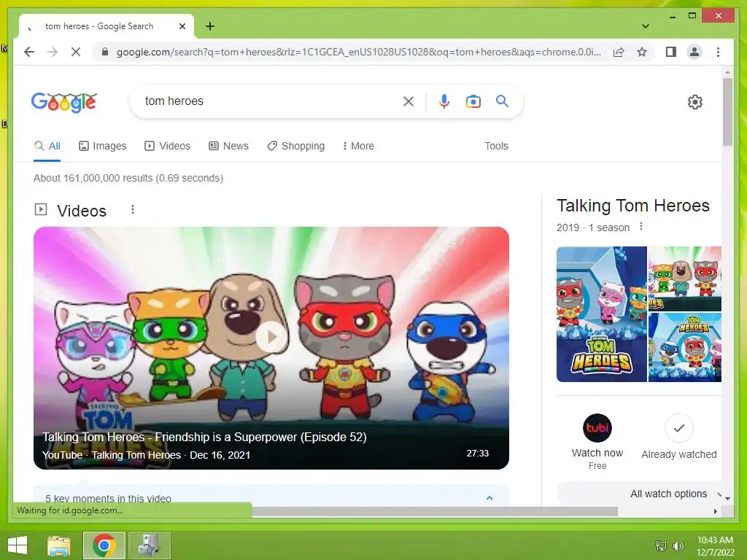Viewport: 747px width, 560px height.
Task: Search by voice with the microphone
Action: (444, 101)
